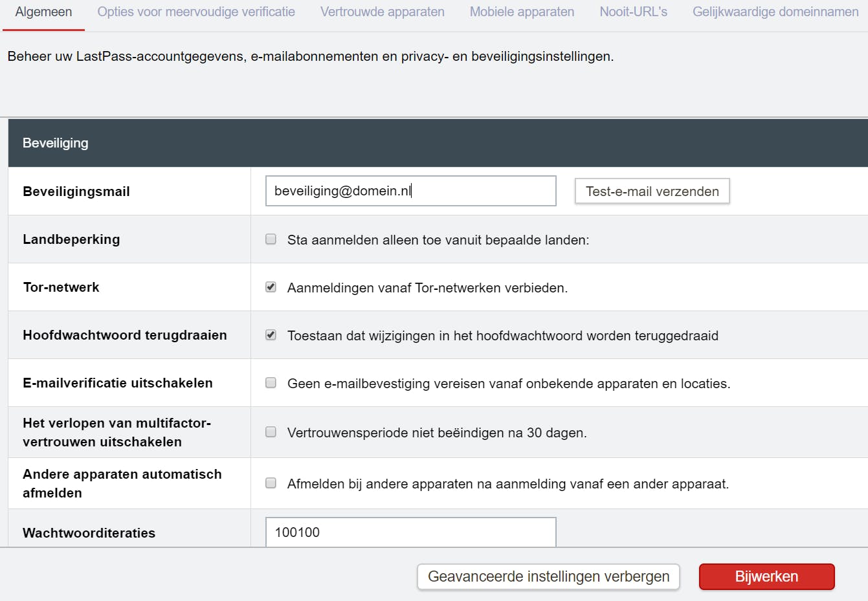Click the Beveiliging section header
This screenshot has width=868, height=601.
click(x=56, y=143)
